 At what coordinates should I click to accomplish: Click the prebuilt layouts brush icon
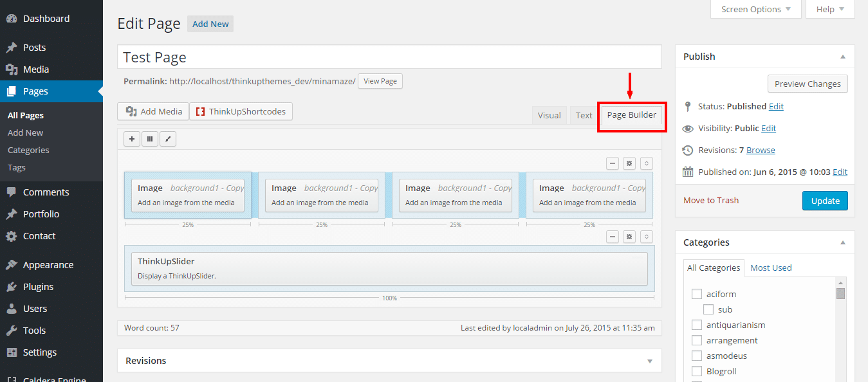(168, 139)
